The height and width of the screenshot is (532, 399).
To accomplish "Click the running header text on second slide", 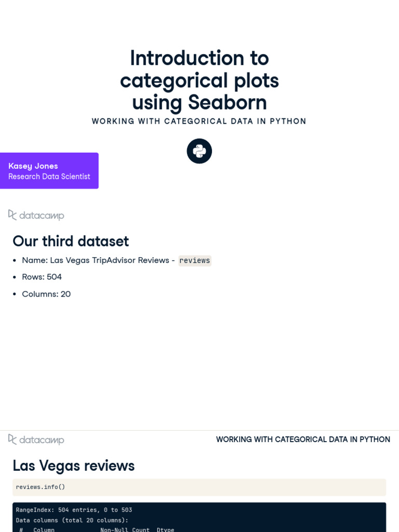I will coord(303,440).
